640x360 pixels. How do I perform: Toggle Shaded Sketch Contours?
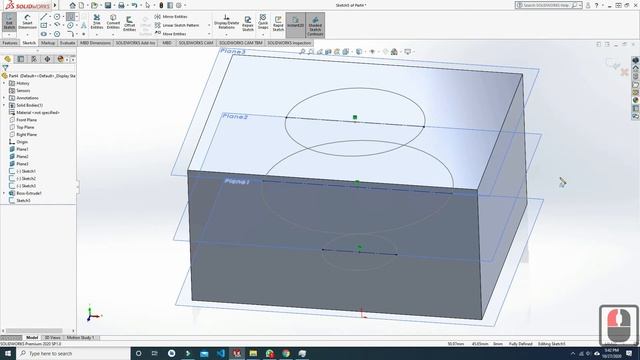tap(315, 25)
